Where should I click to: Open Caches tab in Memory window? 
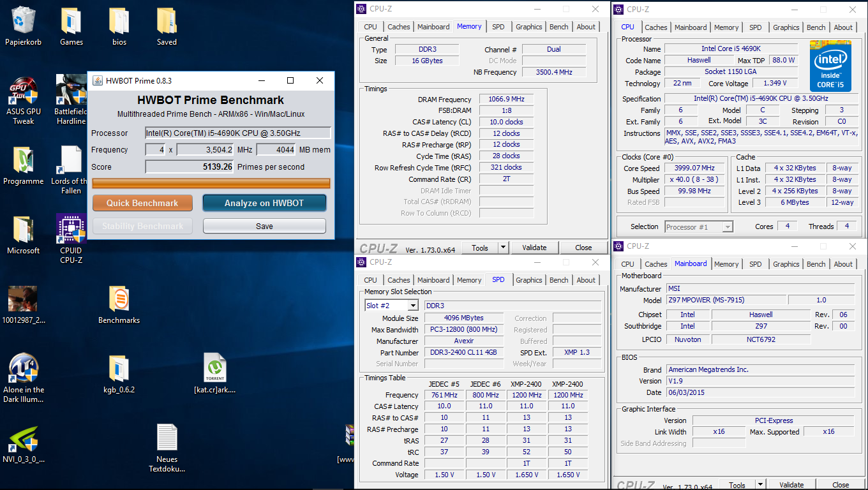[399, 27]
